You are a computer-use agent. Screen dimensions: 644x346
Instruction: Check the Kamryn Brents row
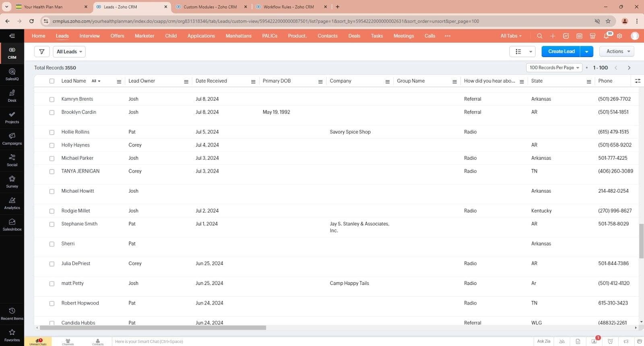(52, 99)
